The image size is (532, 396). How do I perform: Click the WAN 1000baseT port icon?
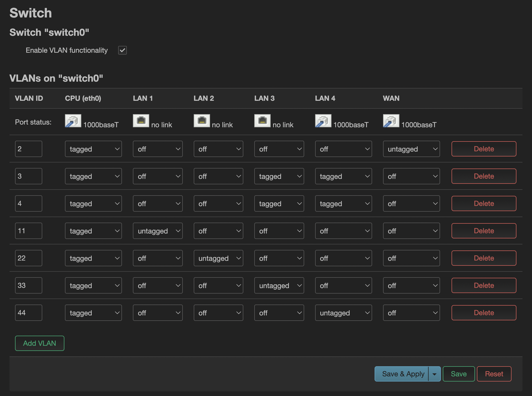391,121
